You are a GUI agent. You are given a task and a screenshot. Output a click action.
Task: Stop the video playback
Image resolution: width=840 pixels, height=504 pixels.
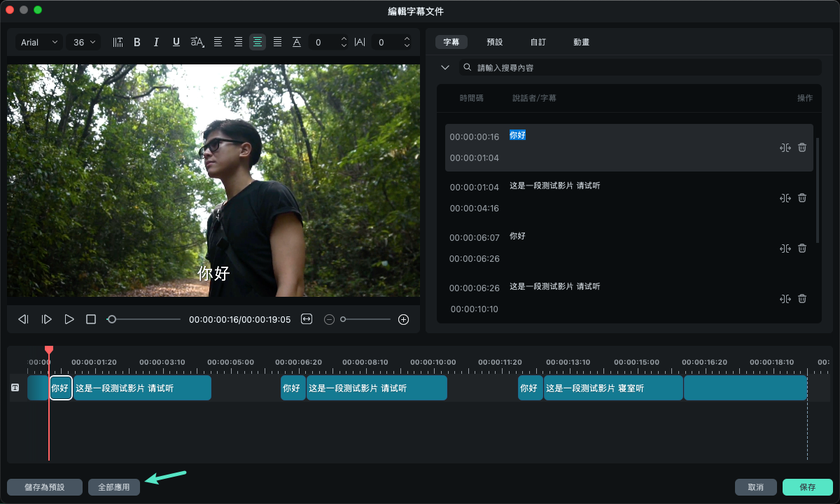91,319
